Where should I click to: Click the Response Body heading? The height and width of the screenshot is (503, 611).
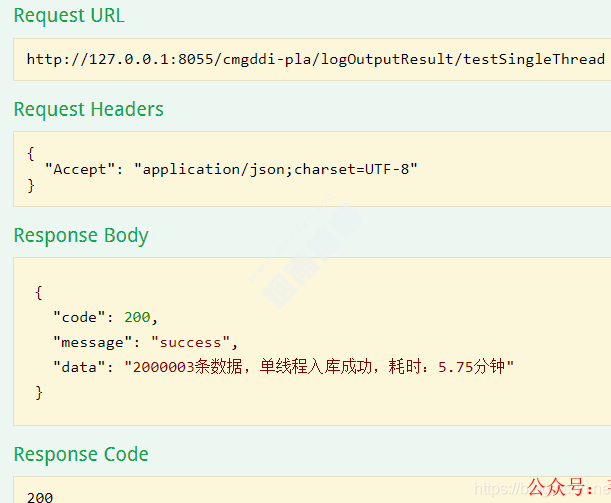click(x=80, y=236)
